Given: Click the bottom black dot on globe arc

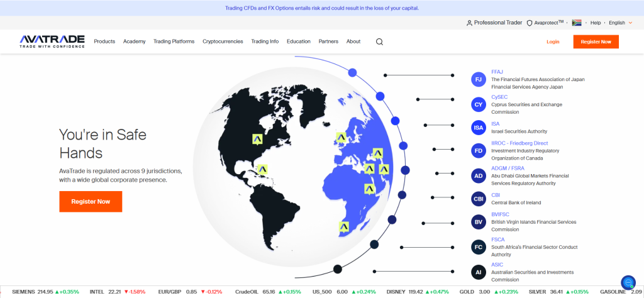Looking at the screenshot, I should point(338,269).
